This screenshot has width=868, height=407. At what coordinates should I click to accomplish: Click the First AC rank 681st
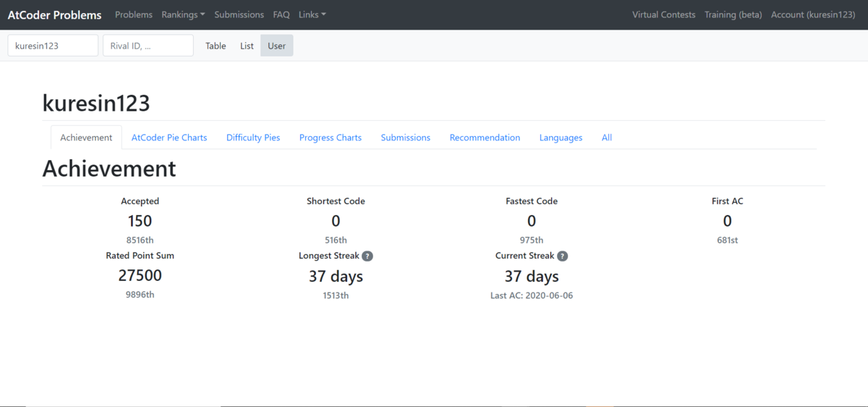[x=728, y=240]
